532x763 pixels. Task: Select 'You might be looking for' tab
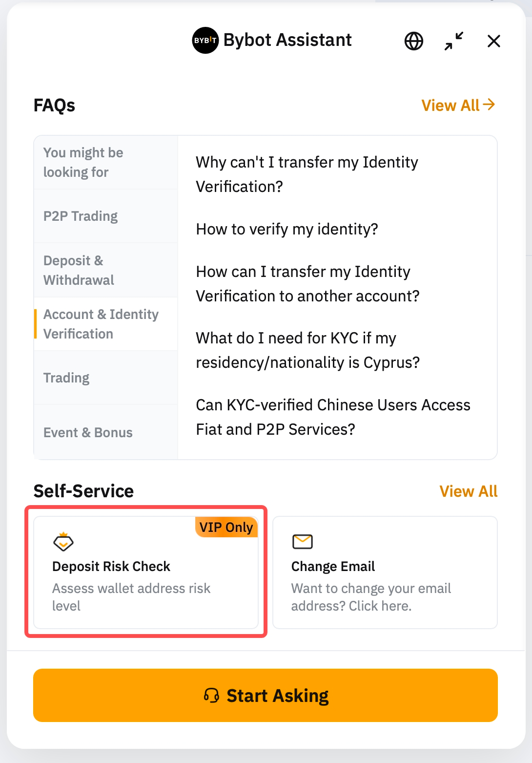(x=83, y=162)
